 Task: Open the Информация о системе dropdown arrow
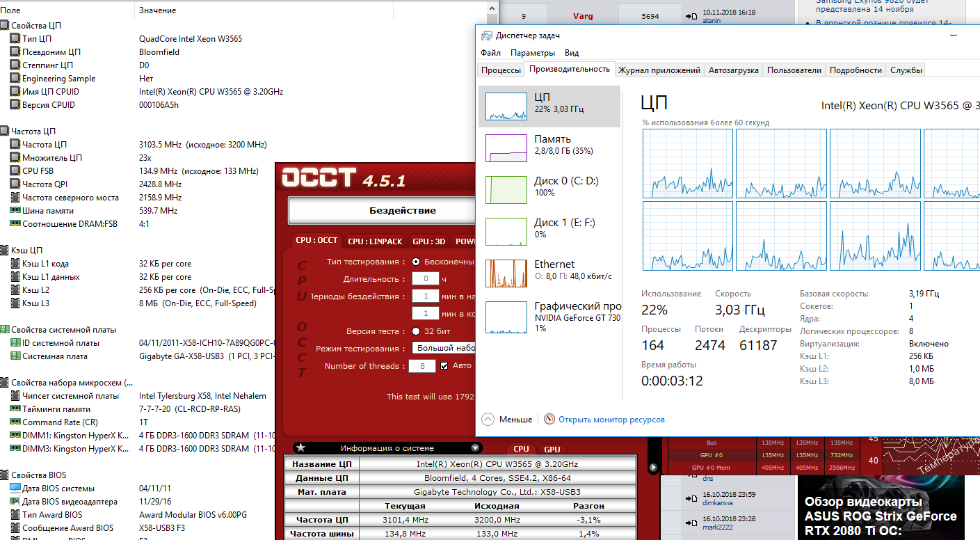click(476, 448)
